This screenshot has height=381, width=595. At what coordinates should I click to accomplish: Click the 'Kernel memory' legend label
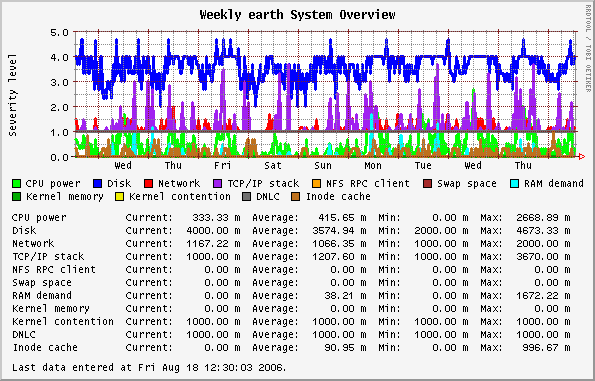pos(65,197)
